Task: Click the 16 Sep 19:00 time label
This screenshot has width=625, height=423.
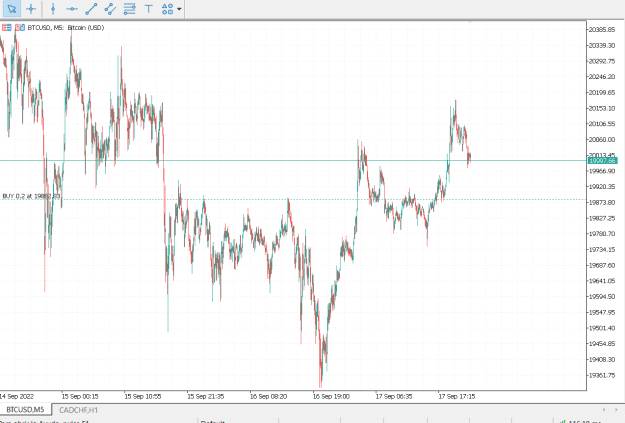Action: 331,396
